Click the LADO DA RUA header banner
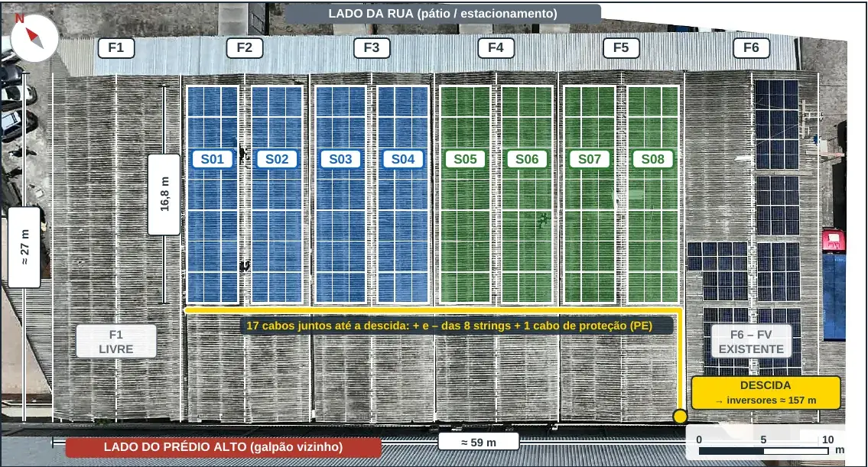 [x=443, y=14]
